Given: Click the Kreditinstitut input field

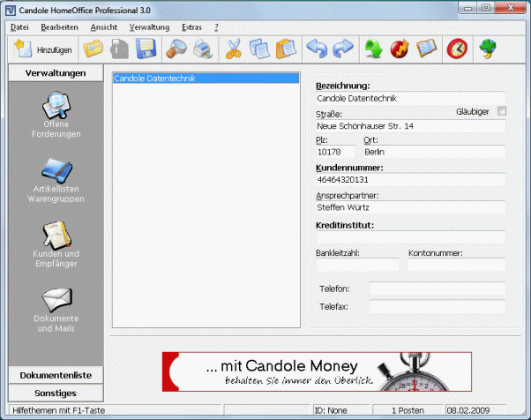Looking at the screenshot, I should (410, 237).
